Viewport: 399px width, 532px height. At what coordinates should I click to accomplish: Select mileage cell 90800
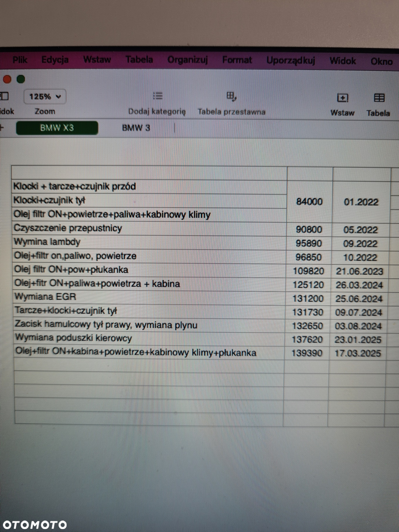[309, 229]
